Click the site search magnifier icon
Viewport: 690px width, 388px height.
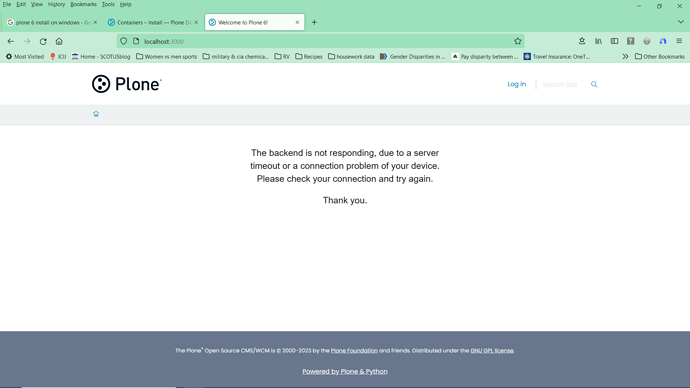click(594, 84)
